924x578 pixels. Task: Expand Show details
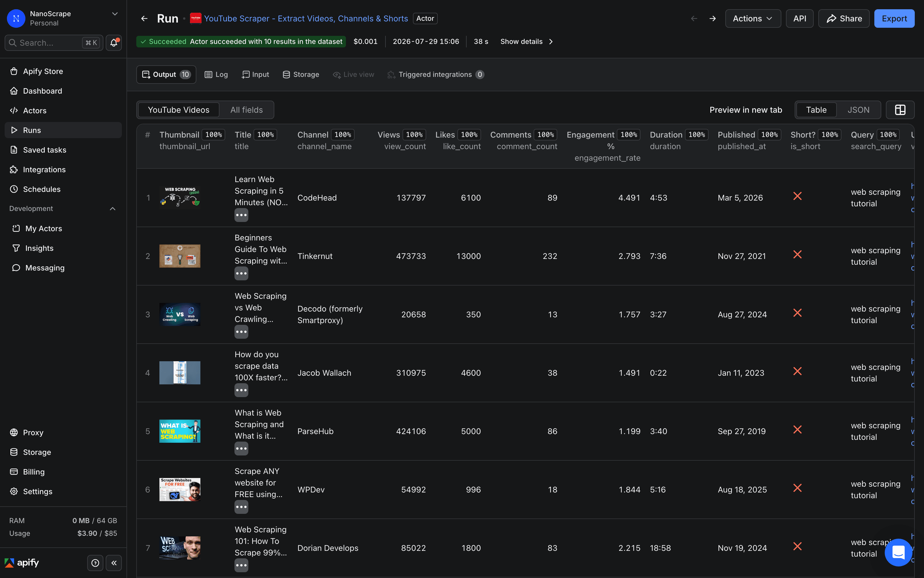click(526, 41)
